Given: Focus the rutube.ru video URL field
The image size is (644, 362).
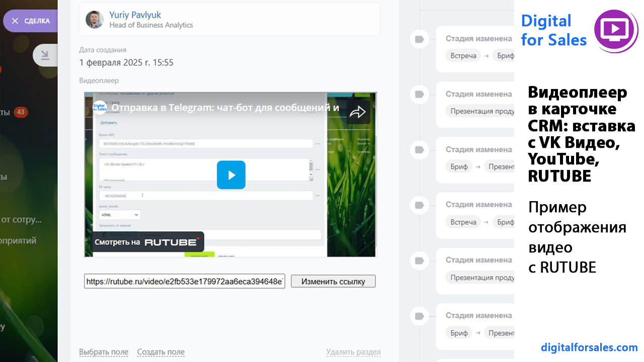Looking at the screenshot, I should point(185,282).
